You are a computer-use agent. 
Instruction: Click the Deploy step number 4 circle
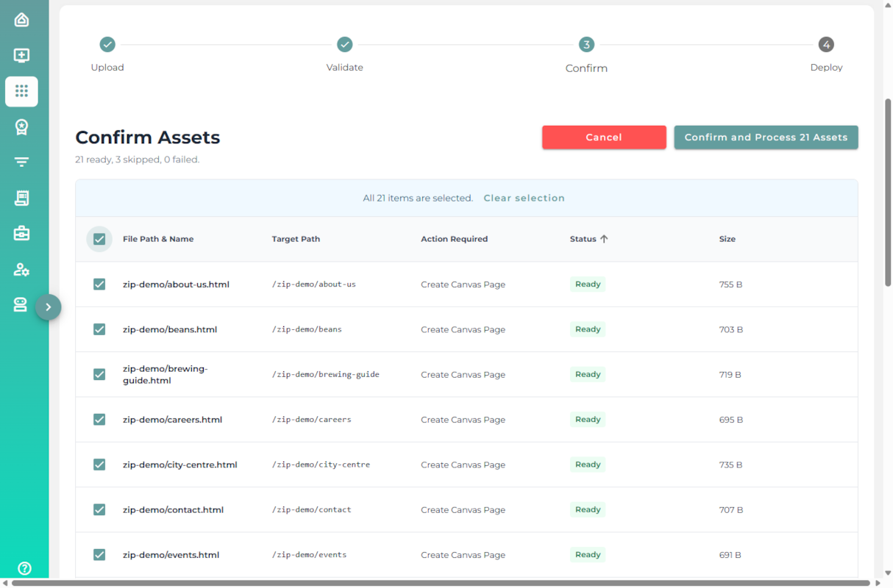pyautogui.click(x=826, y=45)
